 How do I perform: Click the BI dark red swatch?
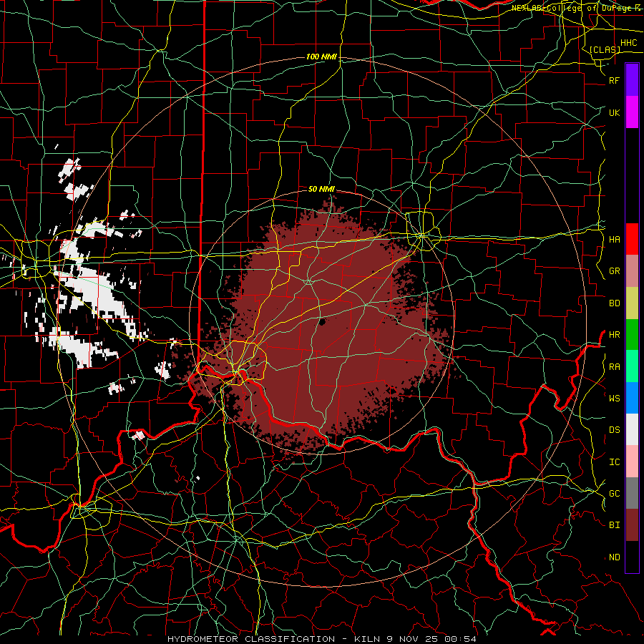tap(632, 525)
